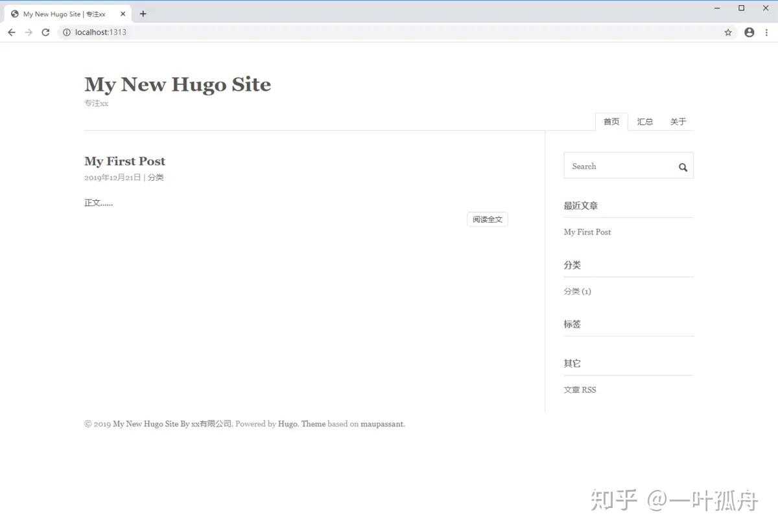This screenshot has width=778, height=532.
Task: Click the Theme link in footer
Action: click(x=313, y=424)
